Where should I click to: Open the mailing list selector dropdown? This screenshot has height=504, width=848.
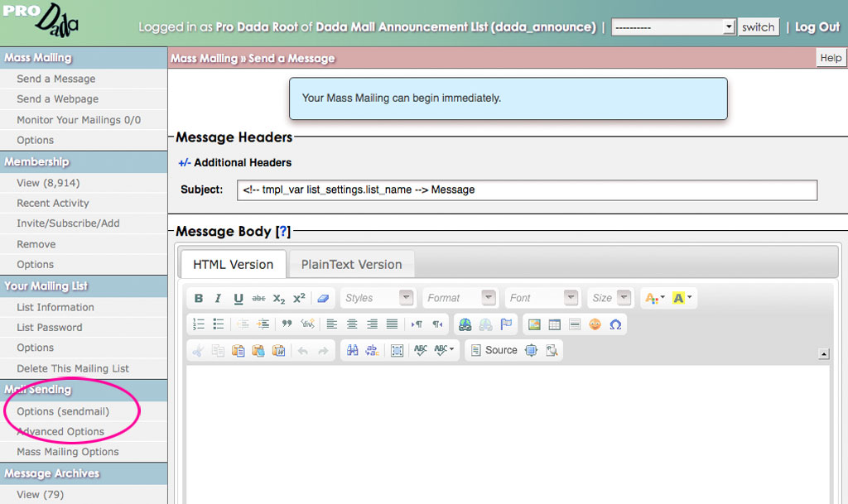[x=673, y=27]
